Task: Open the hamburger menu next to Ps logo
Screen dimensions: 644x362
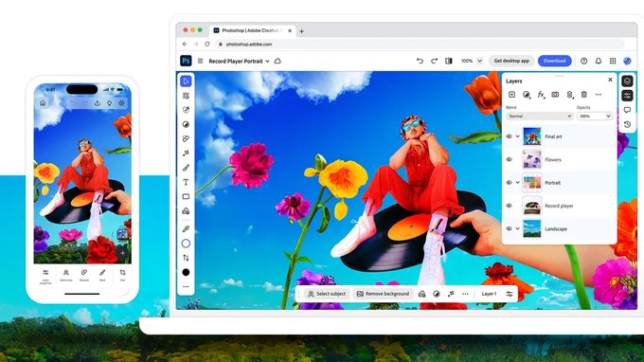Action: tap(200, 61)
